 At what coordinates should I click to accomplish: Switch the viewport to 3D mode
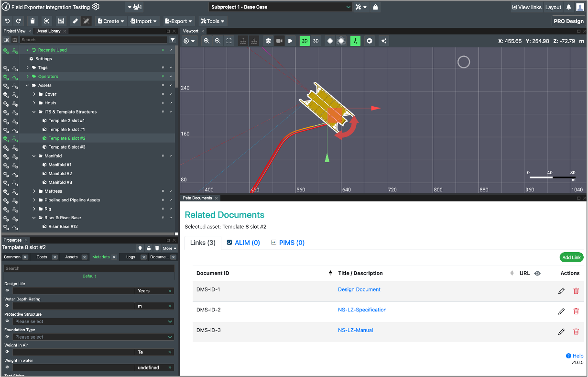tap(316, 41)
